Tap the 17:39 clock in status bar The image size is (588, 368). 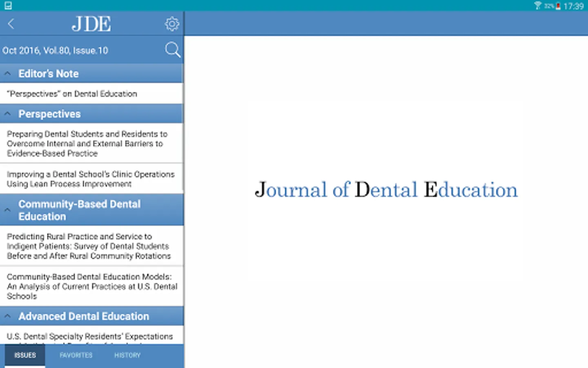coord(573,6)
